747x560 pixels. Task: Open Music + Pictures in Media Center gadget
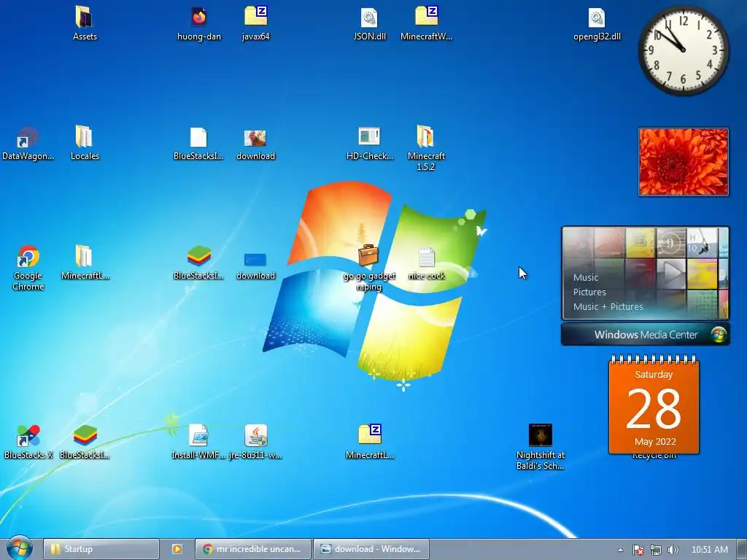608,307
